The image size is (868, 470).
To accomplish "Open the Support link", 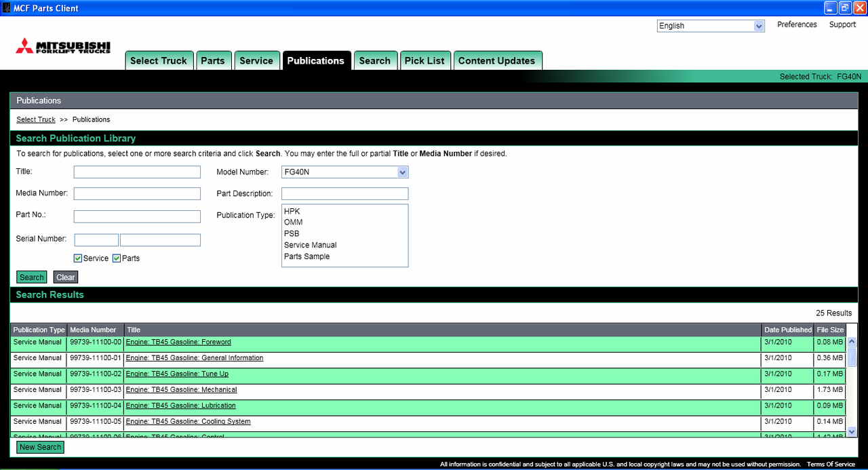I will pyautogui.click(x=842, y=24).
